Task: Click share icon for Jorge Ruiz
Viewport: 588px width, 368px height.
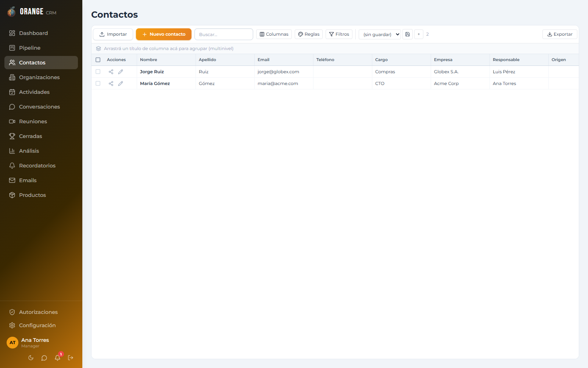Action: point(111,72)
